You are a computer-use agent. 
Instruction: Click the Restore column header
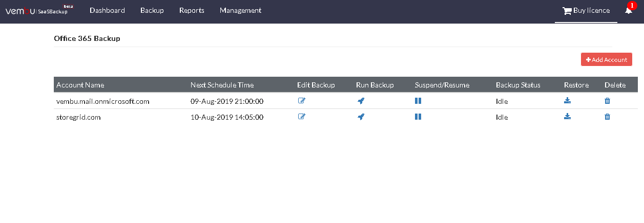[576, 85]
